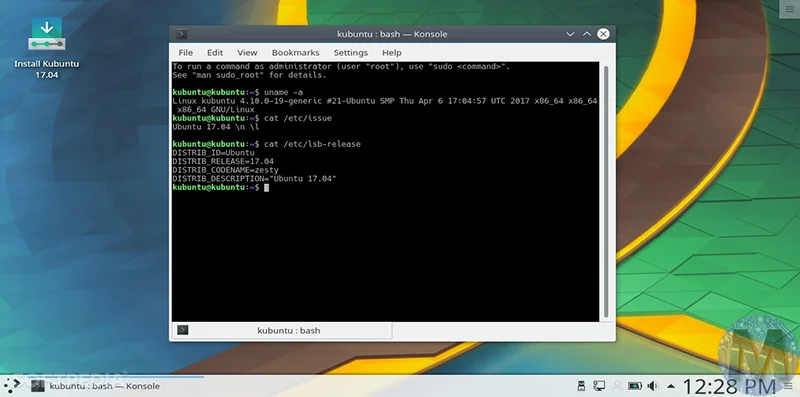Click the 'uname -a' command line text
800x397 pixels.
[283, 92]
